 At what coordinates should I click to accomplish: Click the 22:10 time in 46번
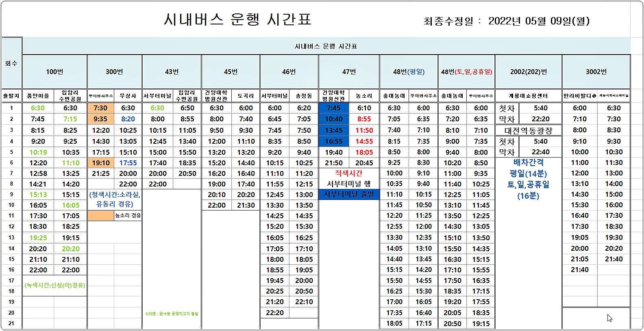click(304, 302)
